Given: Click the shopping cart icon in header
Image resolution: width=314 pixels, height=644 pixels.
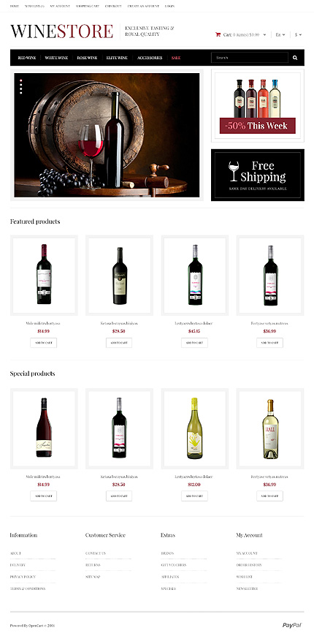Looking at the screenshot, I should pos(218,35).
